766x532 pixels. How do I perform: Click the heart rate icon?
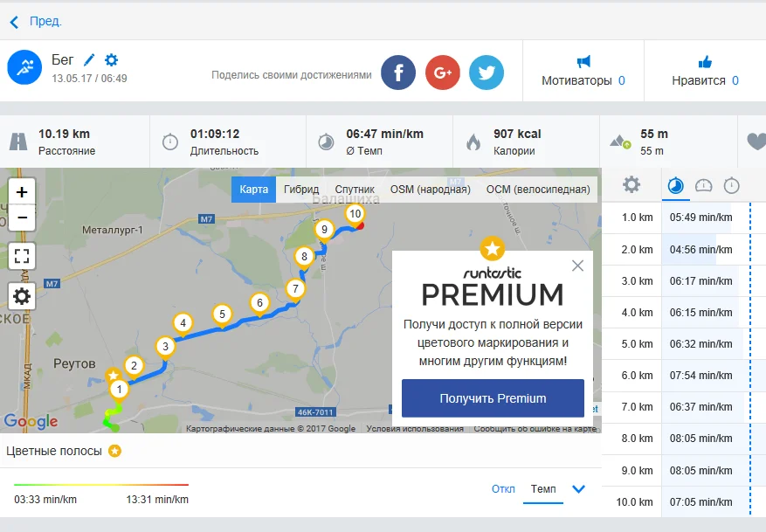(756, 142)
